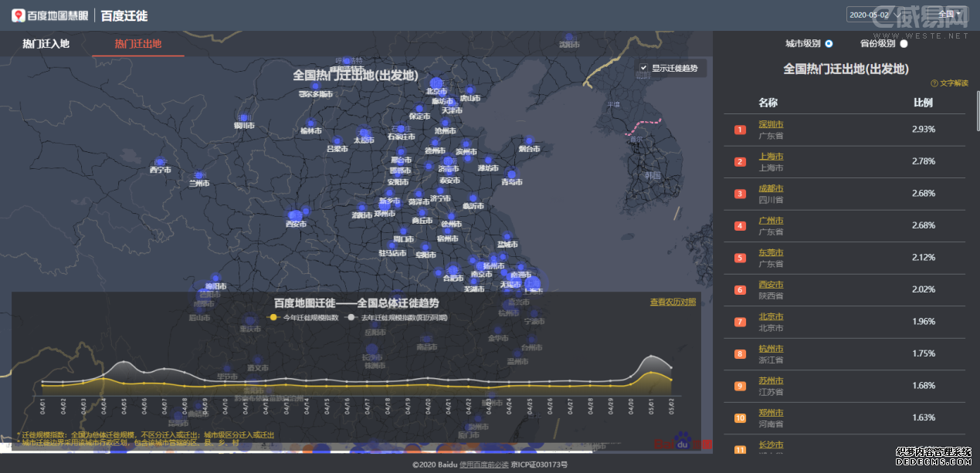Click the 烟台市 city marker on the map
The height and width of the screenshot is (473, 980).
coord(530,142)
